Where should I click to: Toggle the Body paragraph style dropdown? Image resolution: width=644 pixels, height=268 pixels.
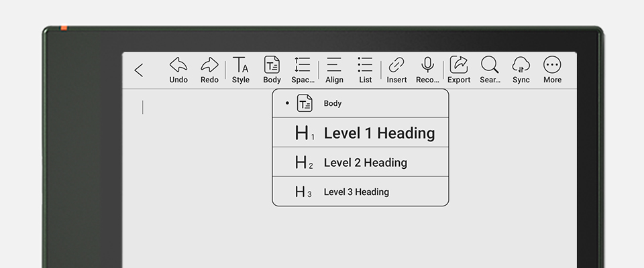point(272,70)
